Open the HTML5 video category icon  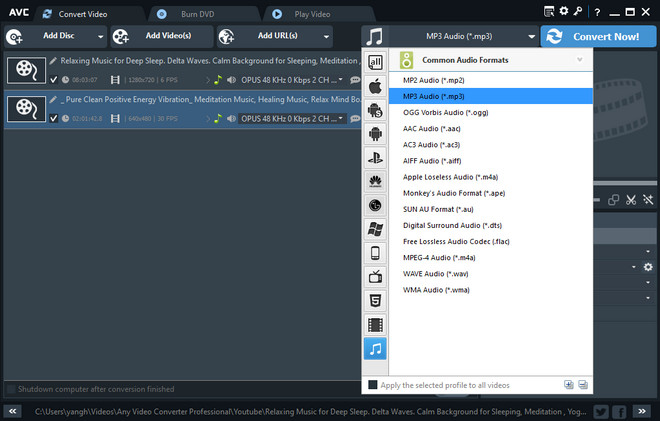[x=375, y=301]
